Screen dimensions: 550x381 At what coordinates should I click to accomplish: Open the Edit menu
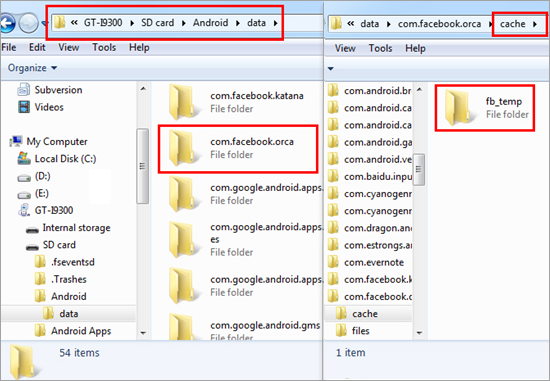37,47
